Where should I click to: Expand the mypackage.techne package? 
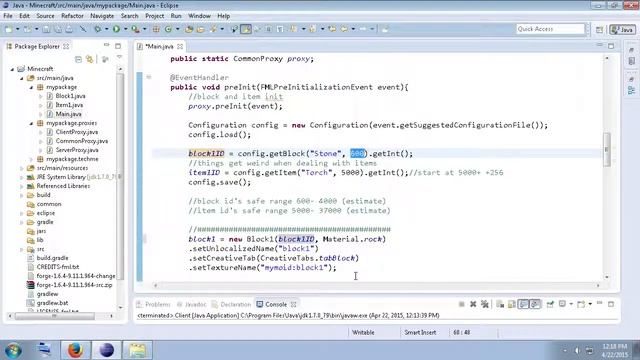pos(31,159)
